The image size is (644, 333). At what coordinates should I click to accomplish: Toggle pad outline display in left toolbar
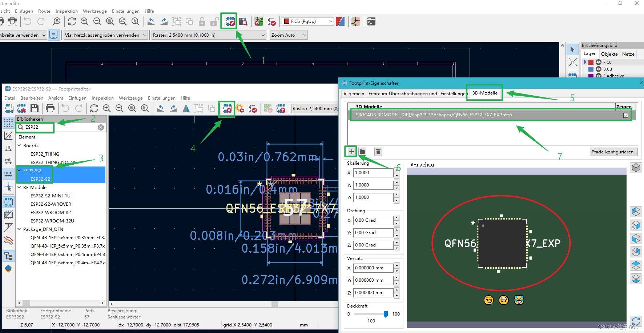pos(8,202)
